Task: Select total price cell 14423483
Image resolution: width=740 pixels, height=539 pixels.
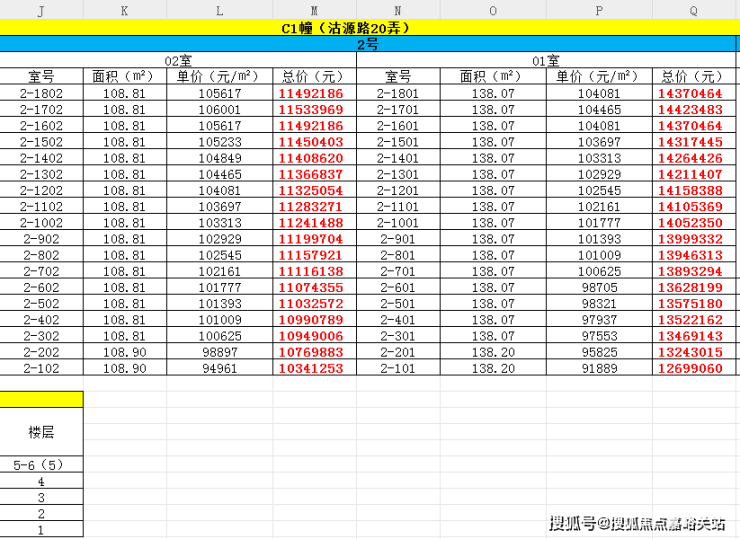Action: pos(690,109)
